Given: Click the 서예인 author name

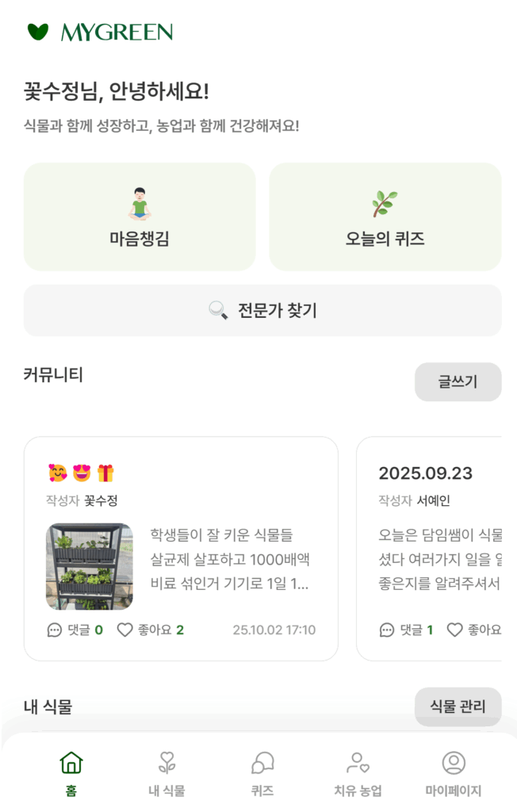Looking at the screenshot, I should click(433, 500).
